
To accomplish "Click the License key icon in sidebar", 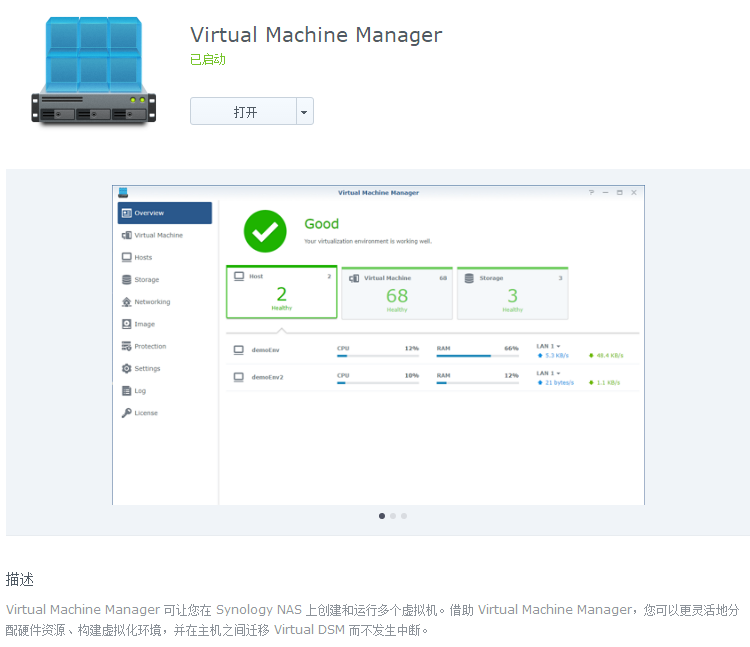I will [126, 413].
